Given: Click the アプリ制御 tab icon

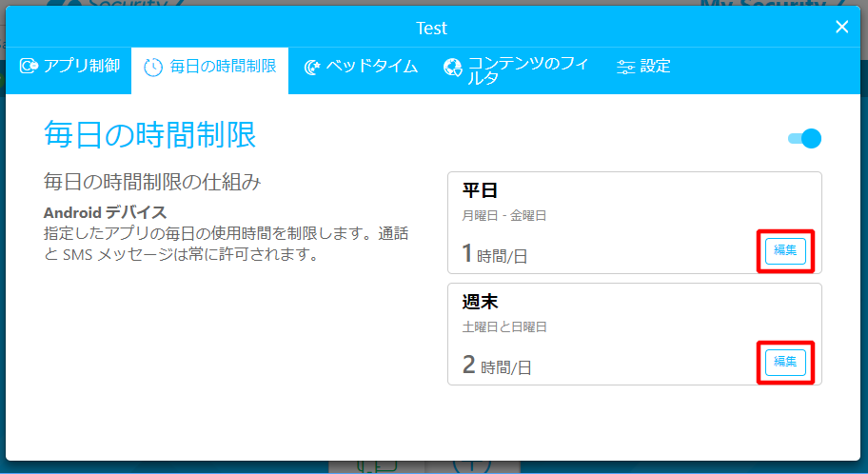Looking at the screenshot, I should pos(29,67).
